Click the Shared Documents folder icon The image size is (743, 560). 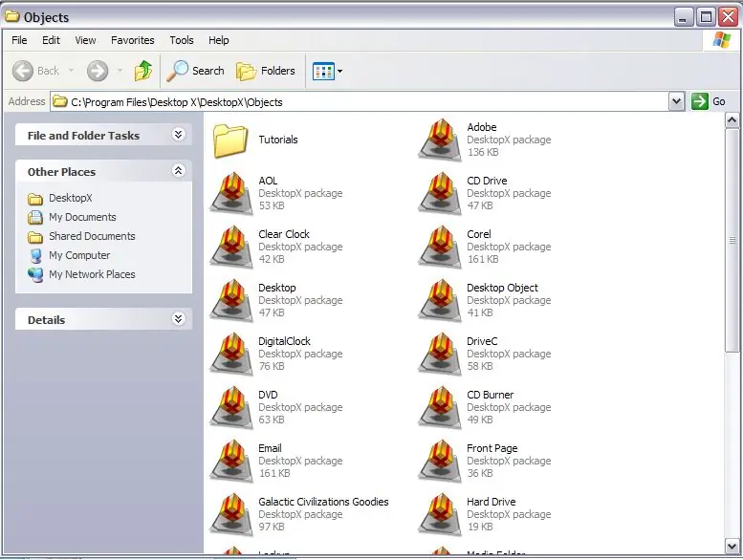click(35, 237)
